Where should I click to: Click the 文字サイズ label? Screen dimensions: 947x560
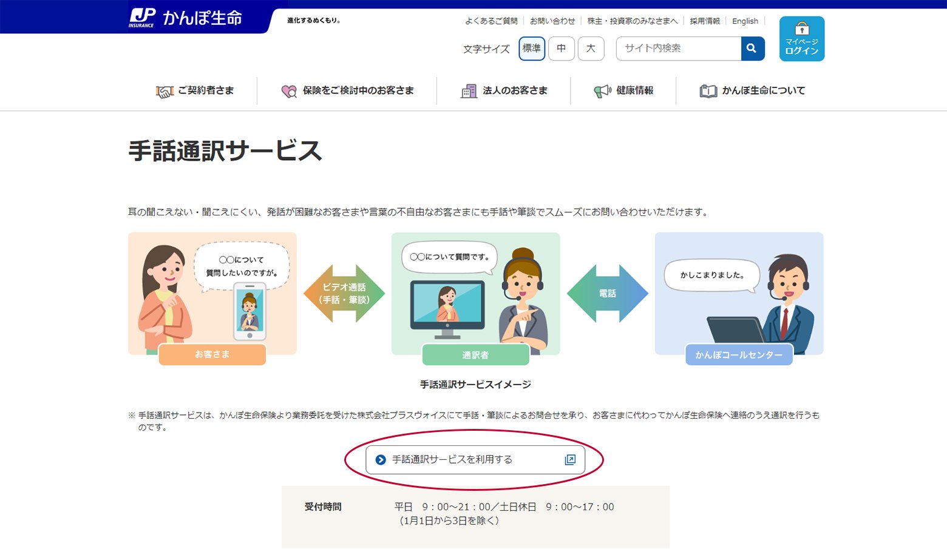pos(486,49)
